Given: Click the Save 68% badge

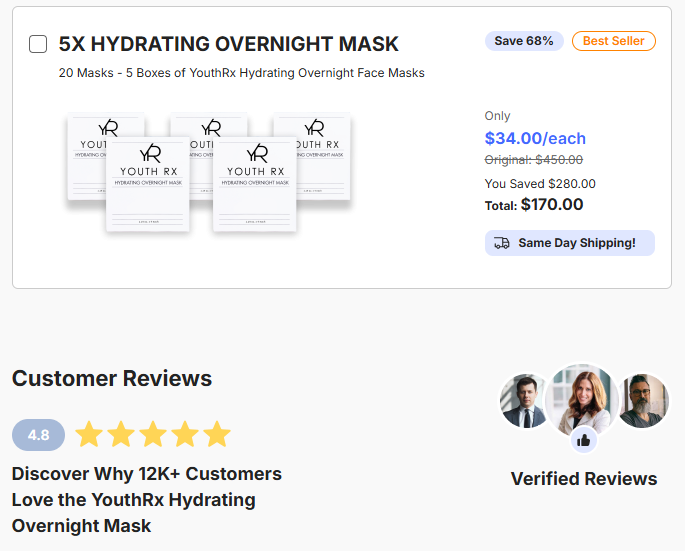Looking at the screenshot, I should coord(524,41).
